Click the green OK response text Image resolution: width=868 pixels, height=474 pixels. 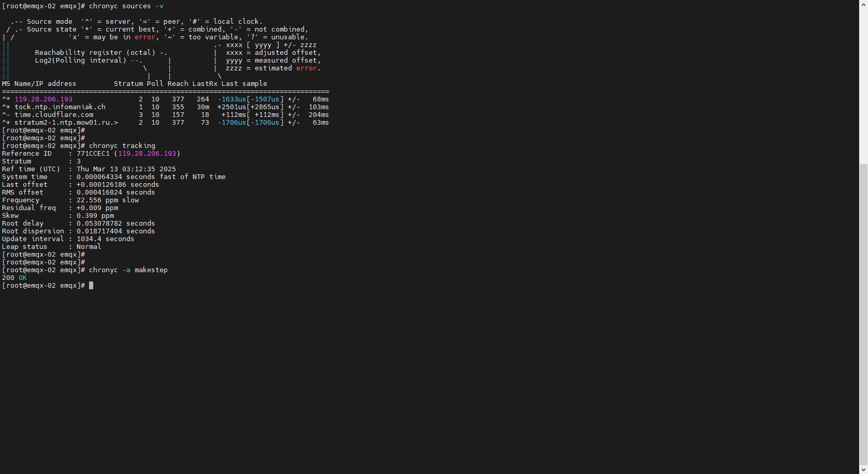click(23, 278)
